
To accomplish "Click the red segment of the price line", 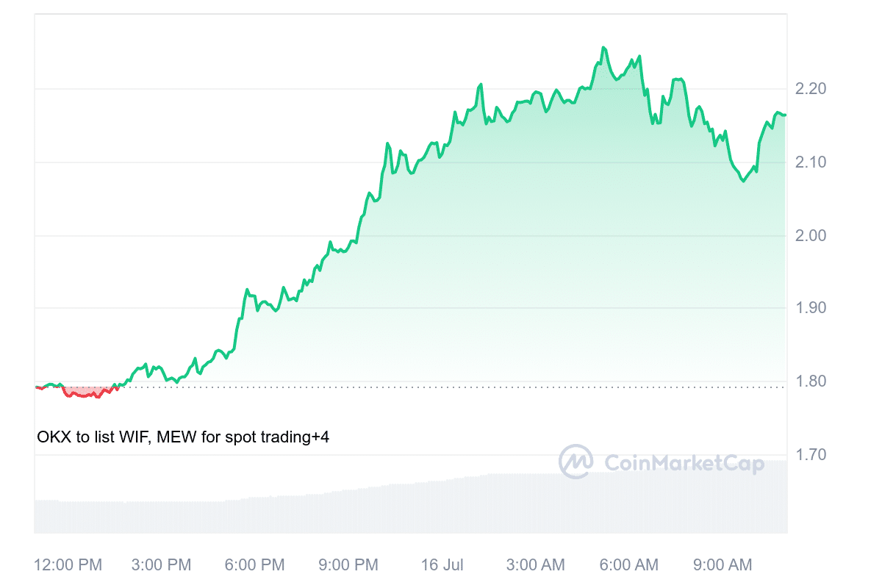I will (x=81, y=395).
